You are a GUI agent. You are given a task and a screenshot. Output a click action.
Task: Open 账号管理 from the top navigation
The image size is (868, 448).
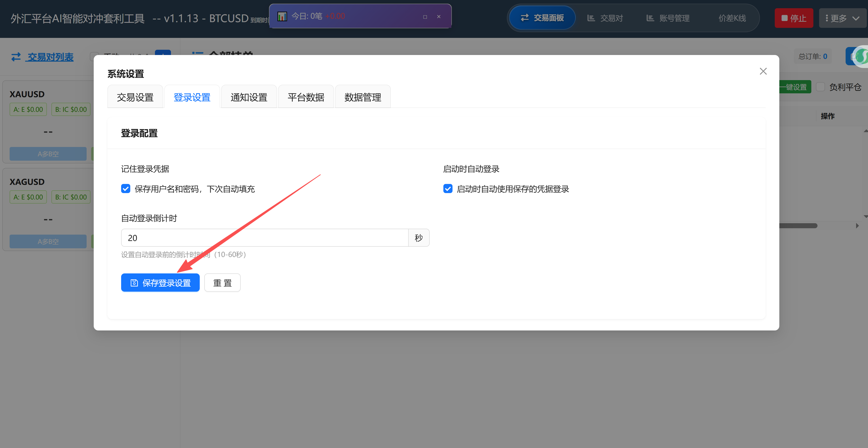(668, 18)
